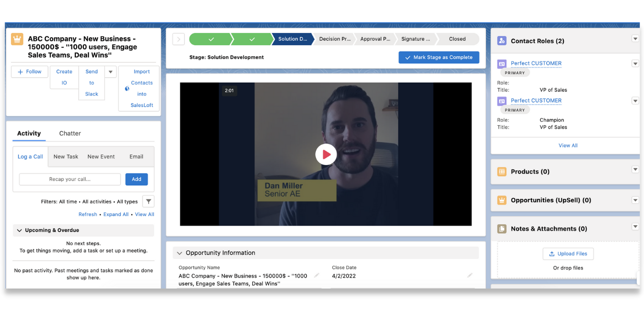Open the action overflow dropdown next to Create IO
The height and width of the screenshot is (310, 644).
pos(110,71)
